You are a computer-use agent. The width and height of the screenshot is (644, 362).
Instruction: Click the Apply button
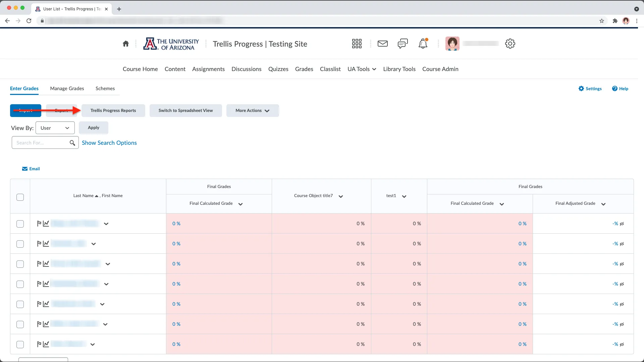click(x=94, y=128)
